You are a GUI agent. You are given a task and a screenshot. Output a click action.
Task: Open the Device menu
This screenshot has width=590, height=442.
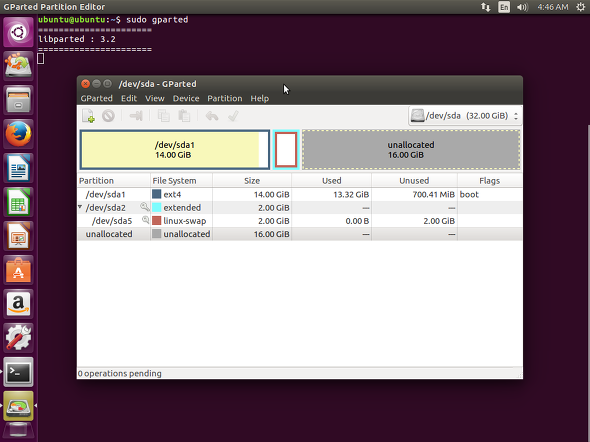click(x=186, y=99)
